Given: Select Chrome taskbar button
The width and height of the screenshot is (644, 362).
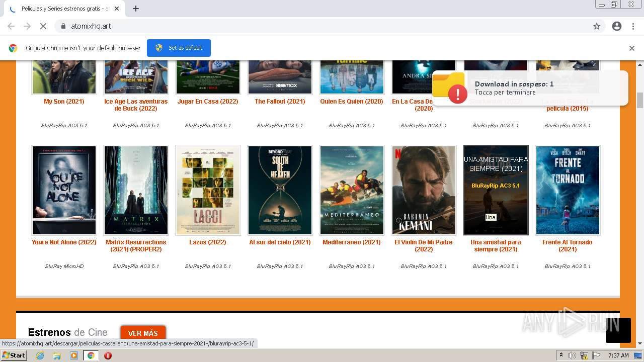Looking at the screenshot, I should [x=91, y=355].
